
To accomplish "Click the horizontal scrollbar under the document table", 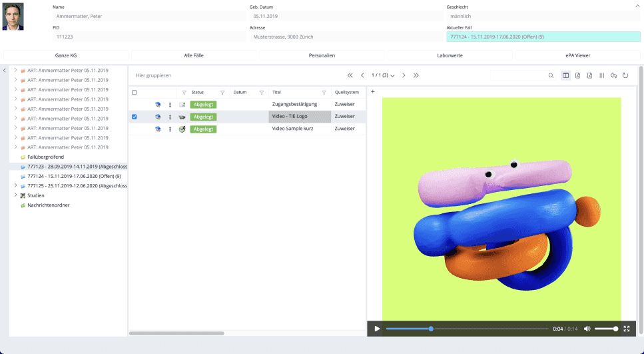I will [x=176, y=333].
